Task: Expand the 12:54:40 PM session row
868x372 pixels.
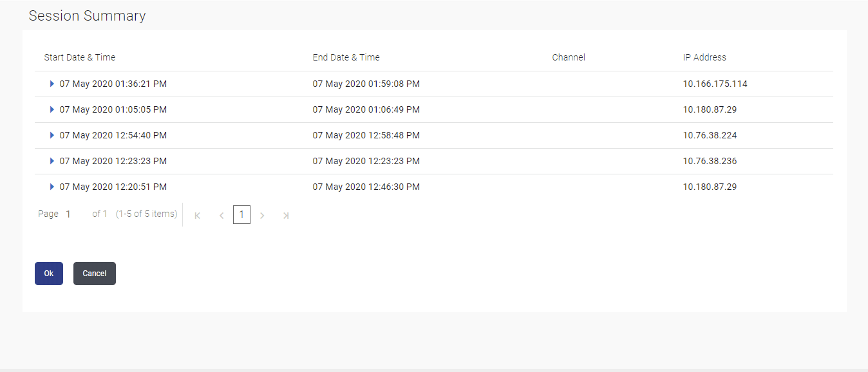Action: pos(52,135)
